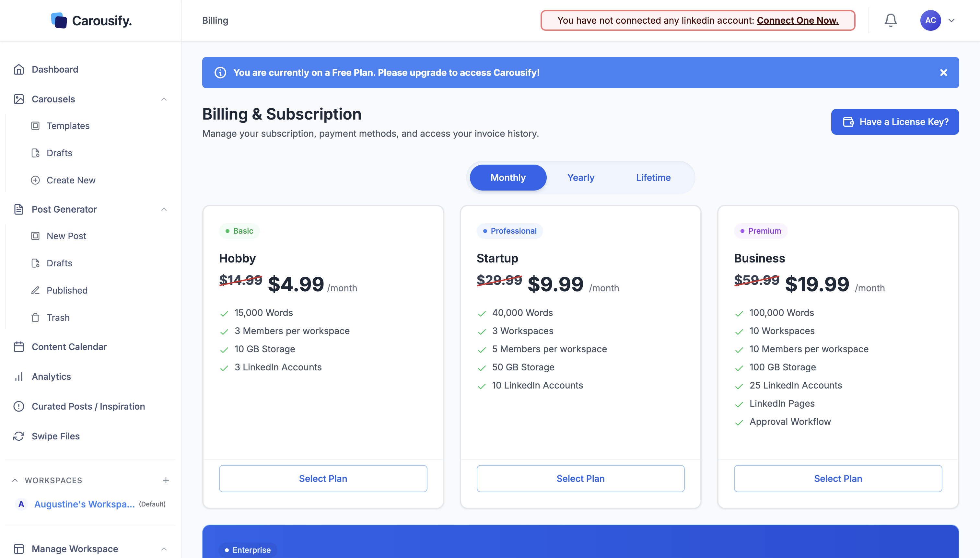Open Analytics bar chart icon
Image resolution: width=980 pixels, height=558 pixels.
click(x=19, y=377)
